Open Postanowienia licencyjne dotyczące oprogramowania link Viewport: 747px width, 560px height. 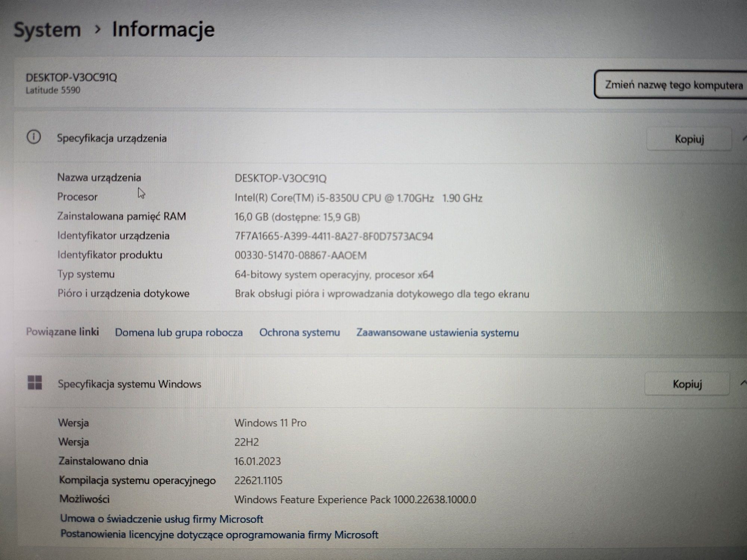point(219,535)
